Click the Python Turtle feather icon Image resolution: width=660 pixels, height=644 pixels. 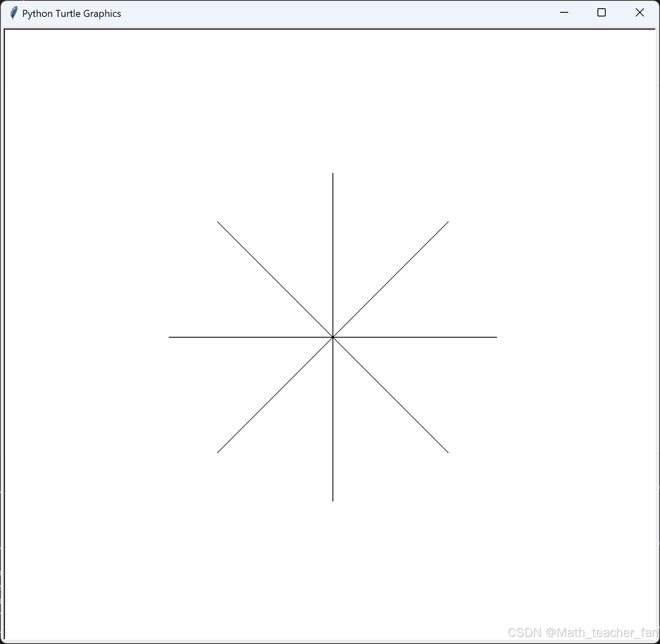pyautogui.click(x=14, y=13)
